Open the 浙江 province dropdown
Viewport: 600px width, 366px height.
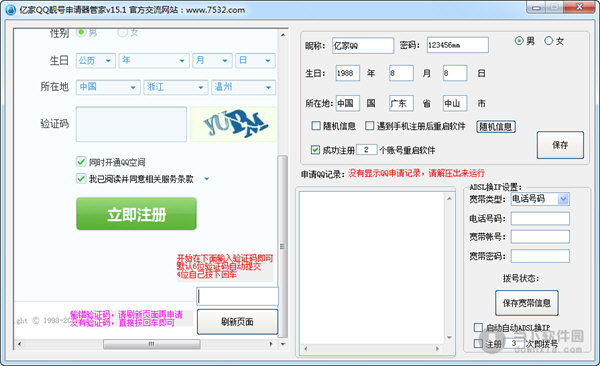pyautogui.click(x=176, y=87)
